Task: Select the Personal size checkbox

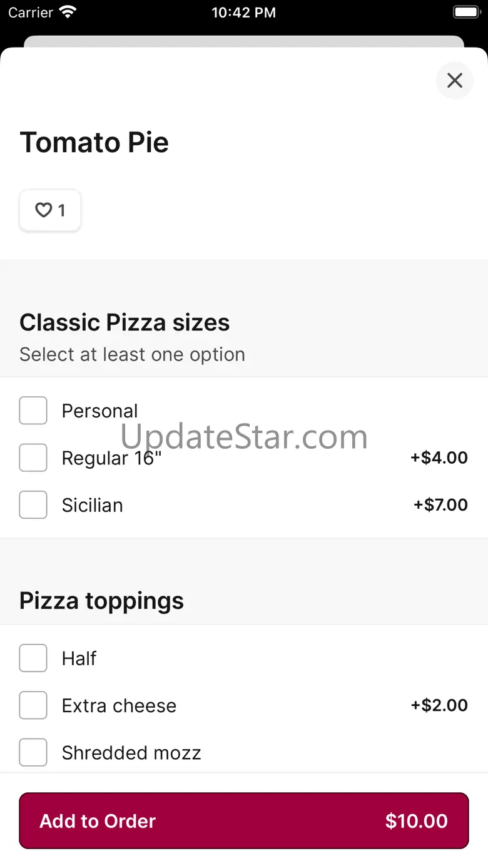Action: click(33, 411)
